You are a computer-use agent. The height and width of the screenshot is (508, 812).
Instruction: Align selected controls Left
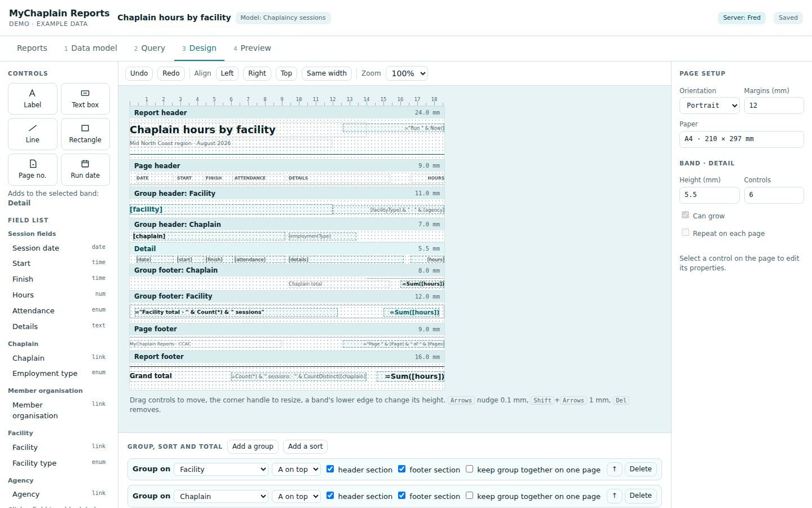pyautogui.click(x=227, y=73)
